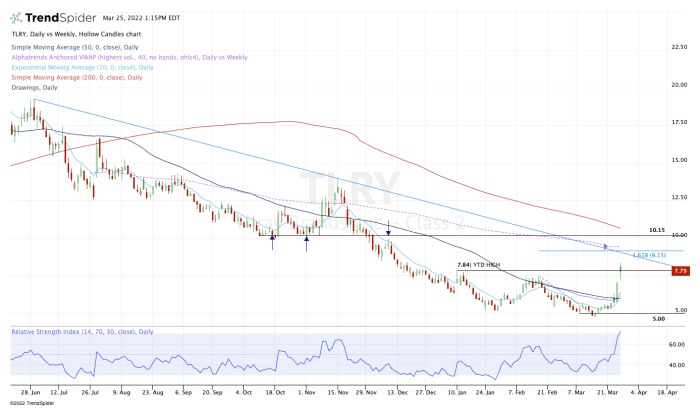Click the red 7.79 current price tag
Image resolution: width=700 pixels, height=408 pixels.
(679, 271)
